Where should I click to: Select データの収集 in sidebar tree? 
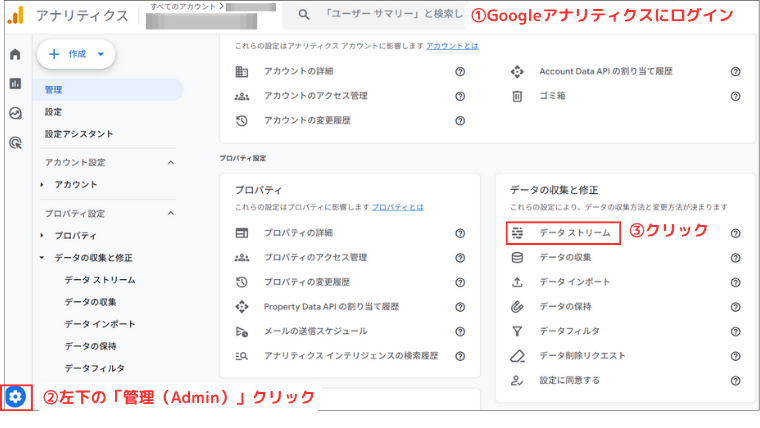90,302
